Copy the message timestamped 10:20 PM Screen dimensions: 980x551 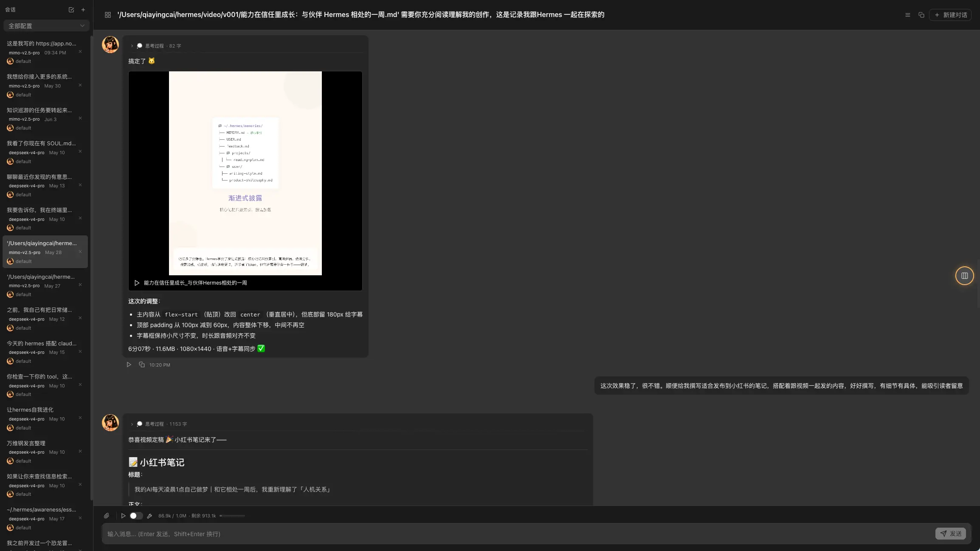pos(142,365)
